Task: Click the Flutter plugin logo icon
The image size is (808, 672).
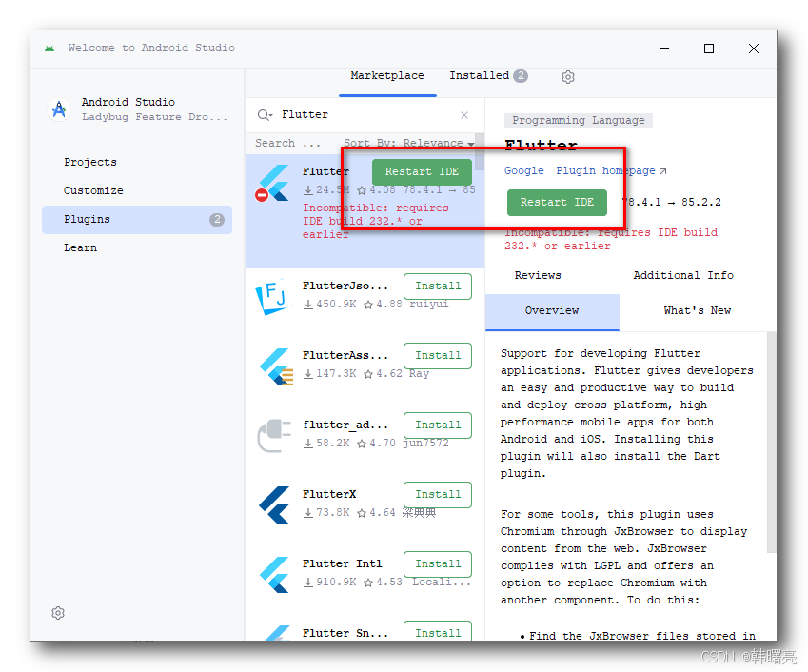Action: [274, 184]
